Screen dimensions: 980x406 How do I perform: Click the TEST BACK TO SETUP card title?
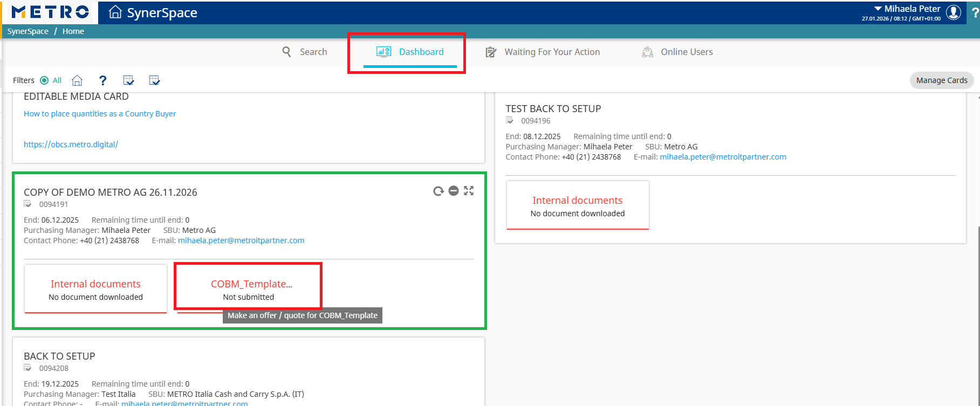[x=553, y=109]
